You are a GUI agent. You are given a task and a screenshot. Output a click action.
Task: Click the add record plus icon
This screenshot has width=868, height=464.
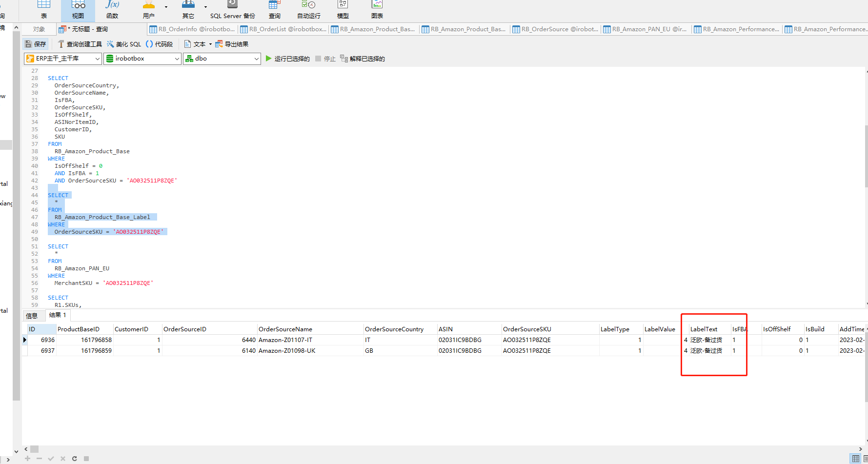click(x=27, y=459)
